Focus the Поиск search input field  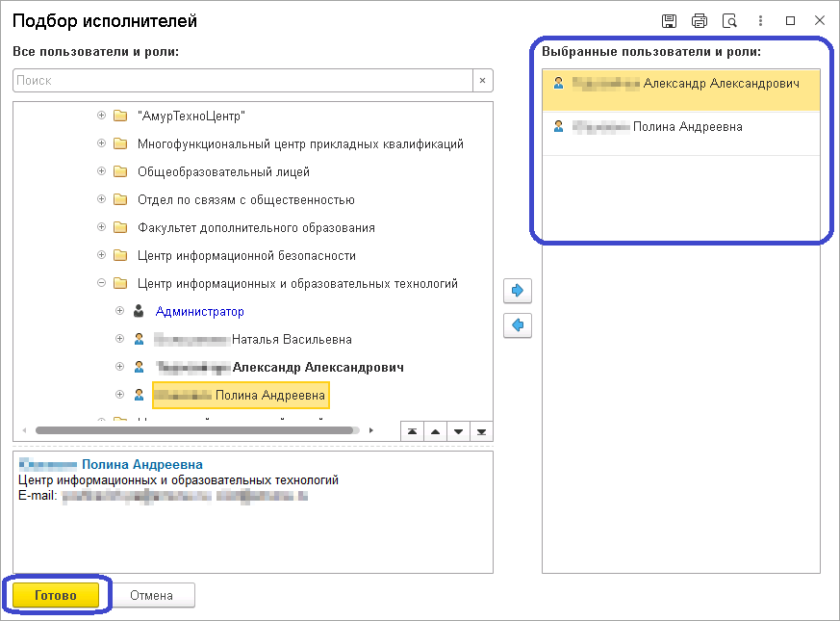[241, 81]
